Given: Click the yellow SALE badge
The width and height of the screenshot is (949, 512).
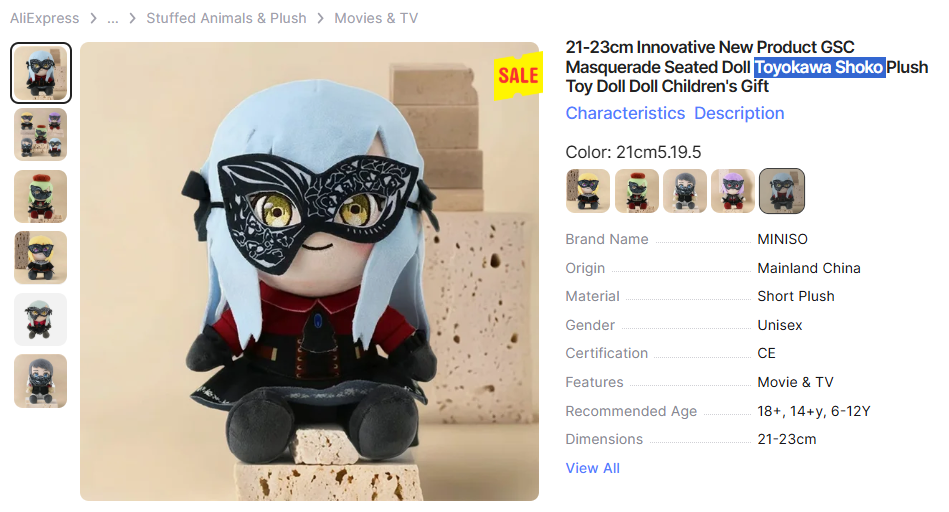Looking at the screenshot, I should tap(518, 76).
